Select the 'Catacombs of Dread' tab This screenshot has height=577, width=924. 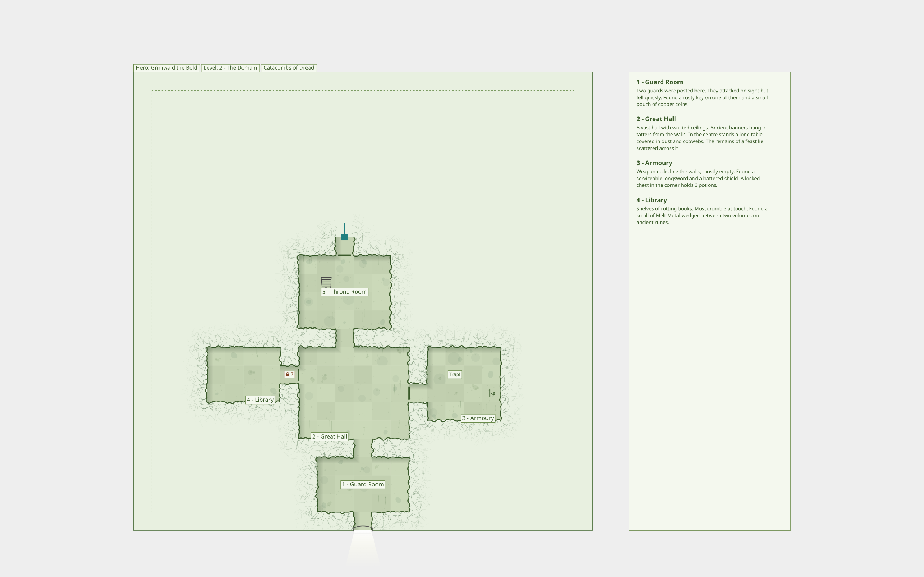click(289, 68)
